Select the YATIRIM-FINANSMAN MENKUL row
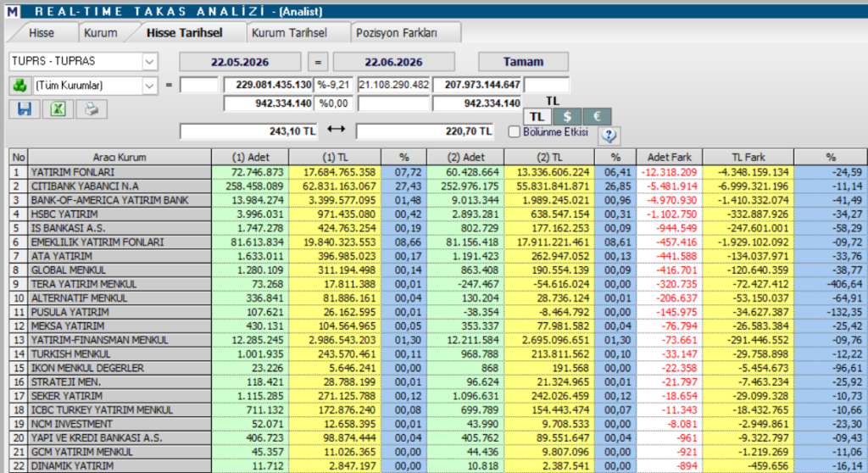The image size is (868, 473). point(437,340)
